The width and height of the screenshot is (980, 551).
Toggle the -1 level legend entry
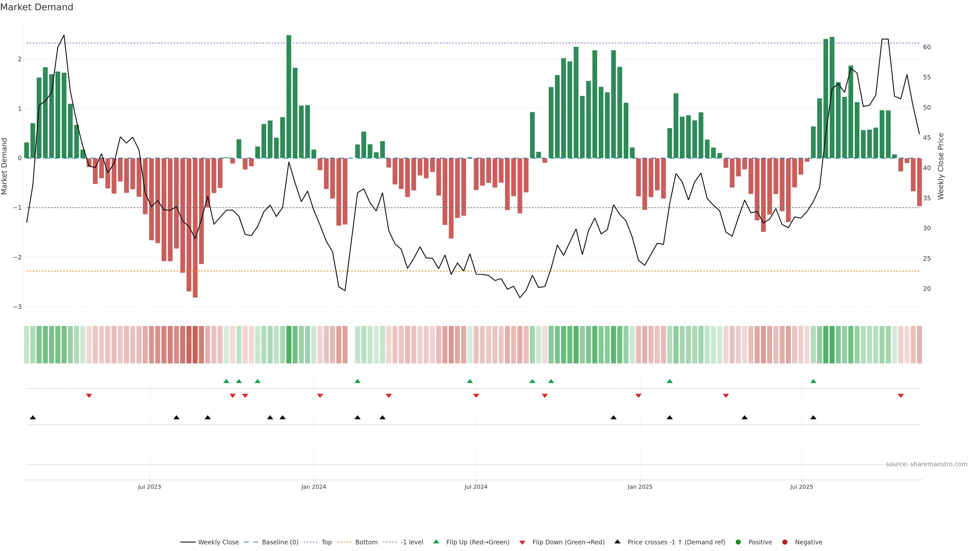tap(412, 542)
